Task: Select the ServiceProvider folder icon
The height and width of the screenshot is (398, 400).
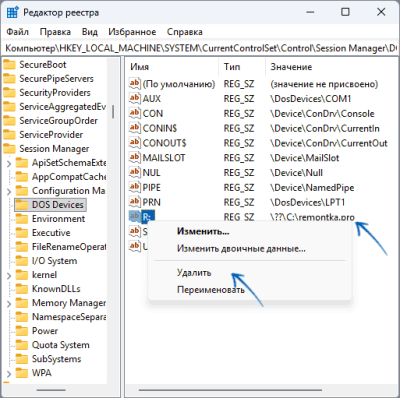Action: click(x=9, y=135)
